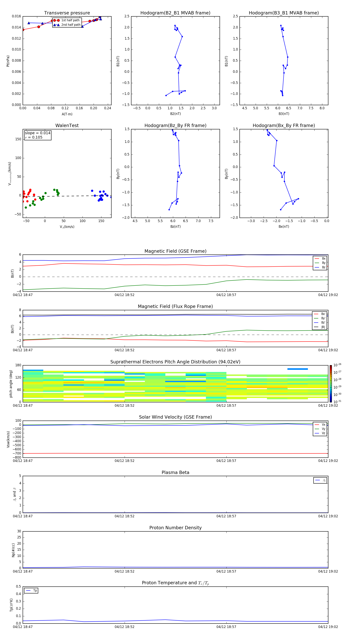Click the 'Proton Temperature and Te/Tp' title
The image size is (351, 644).
tap(175, 583)
